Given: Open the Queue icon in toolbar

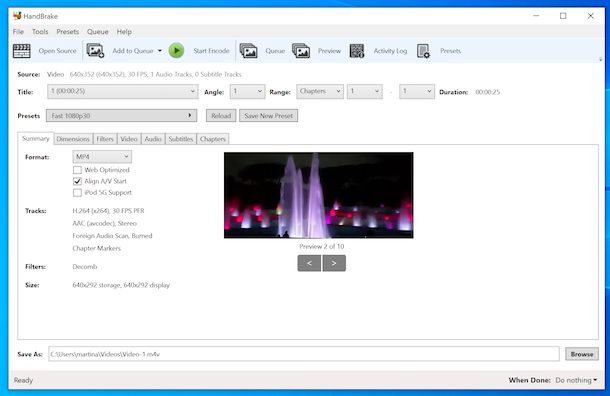Looking at the screenshot, I should (248, 51).
